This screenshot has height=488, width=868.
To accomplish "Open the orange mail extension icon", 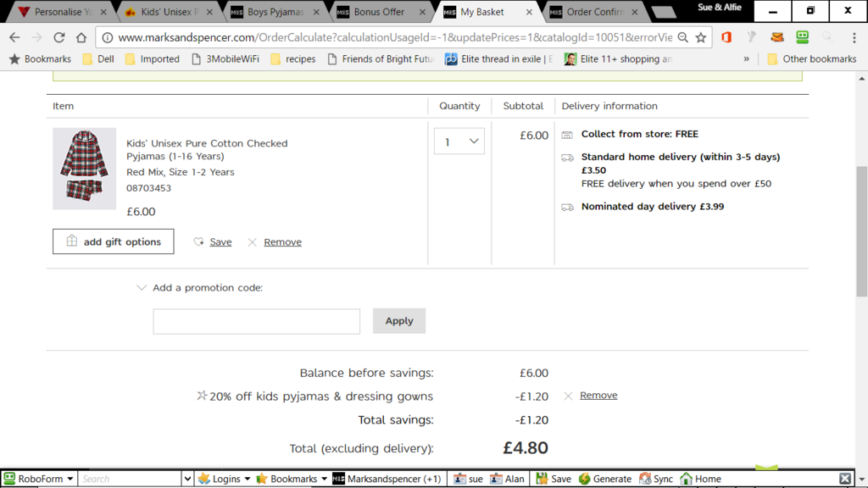I will click(x=777, y=37).
